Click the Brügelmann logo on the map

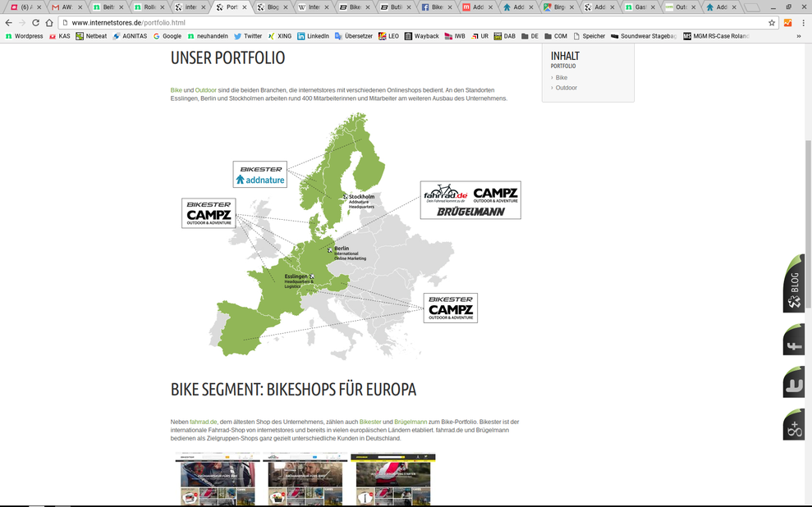470,212
